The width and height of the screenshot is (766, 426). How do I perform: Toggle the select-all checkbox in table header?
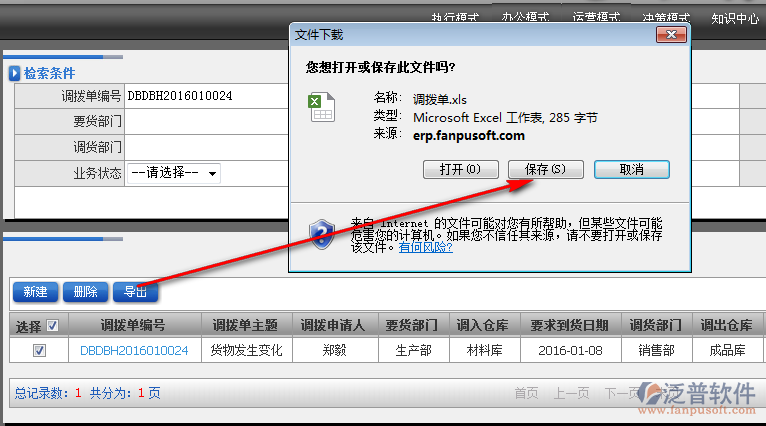coord(52,326)
